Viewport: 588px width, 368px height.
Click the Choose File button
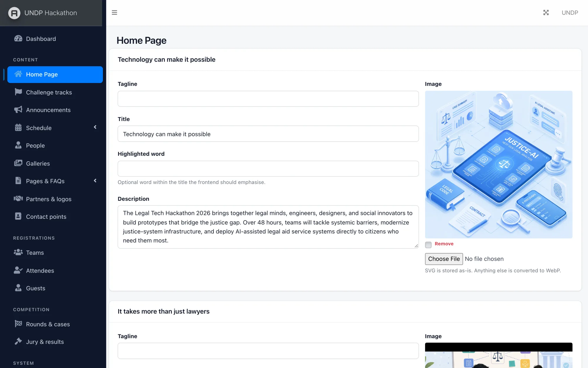coord(444,259)
